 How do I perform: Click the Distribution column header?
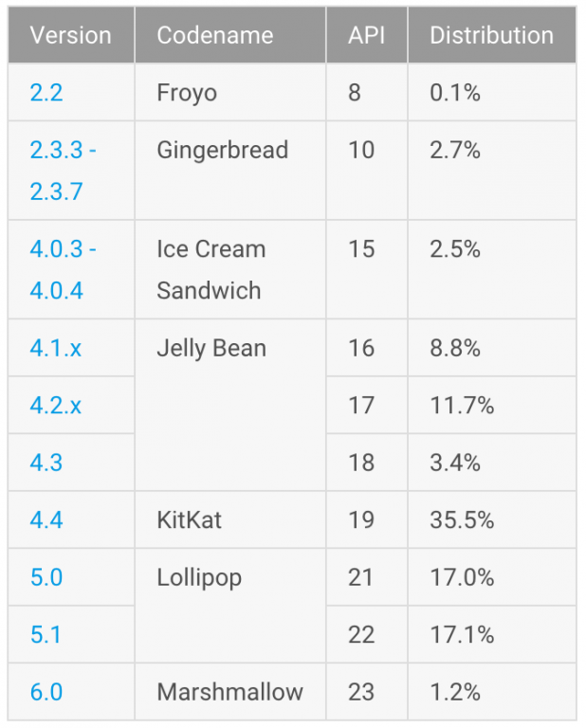[x=491, y=36]
